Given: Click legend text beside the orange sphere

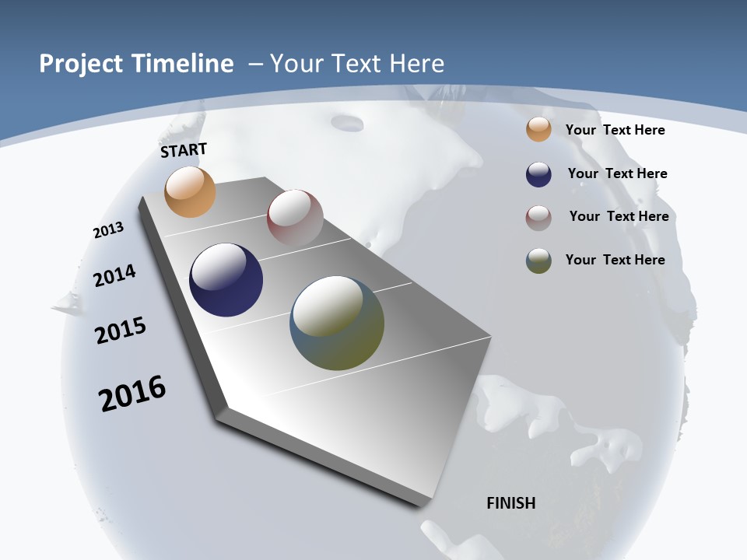Looking at the screenshot, I should [x=615, y=130].
